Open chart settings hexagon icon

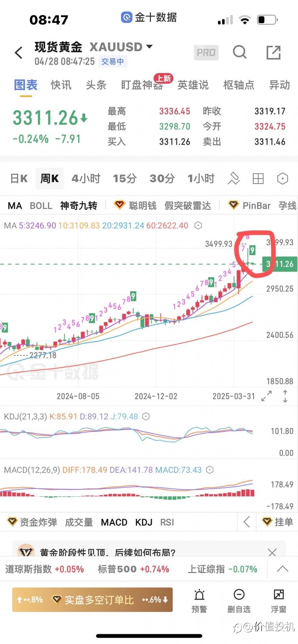click(282, 179)
